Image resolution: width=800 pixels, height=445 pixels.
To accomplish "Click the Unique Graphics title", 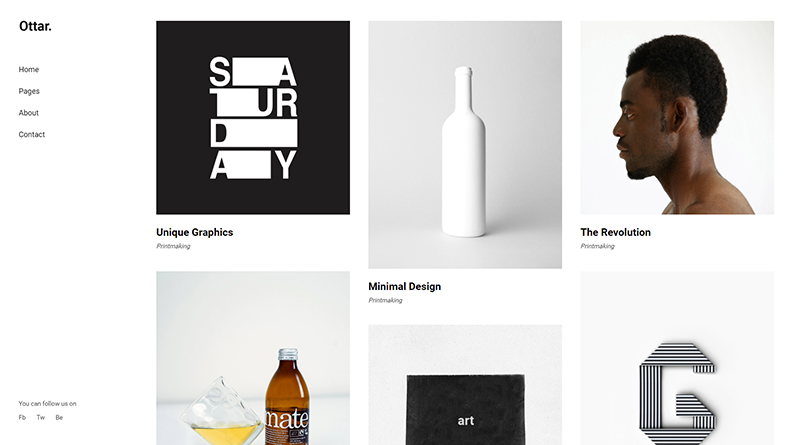I will pos(194,232).
